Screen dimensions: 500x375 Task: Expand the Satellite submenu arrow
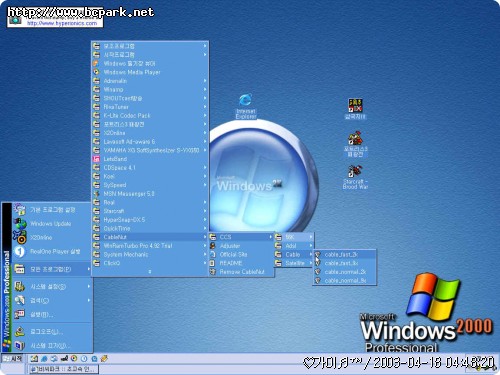[311, 263]
